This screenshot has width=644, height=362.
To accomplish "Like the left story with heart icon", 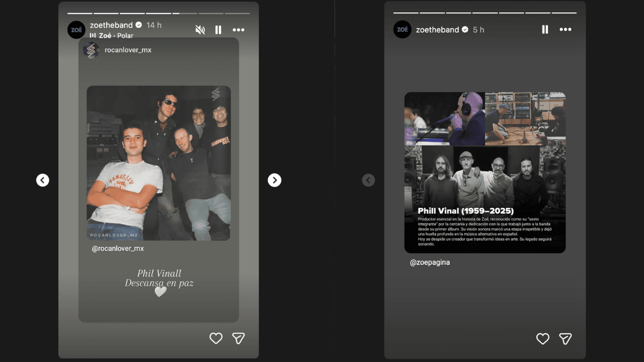I will pos(216,338).
